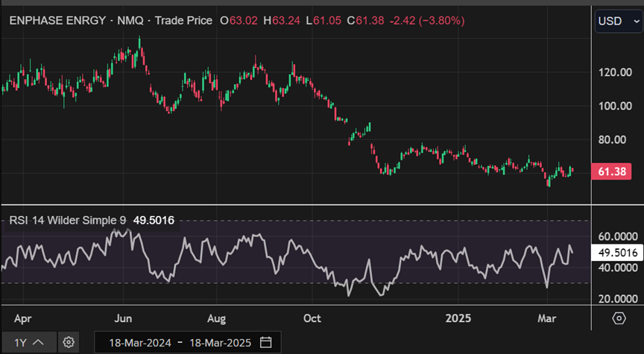
Task: Click the 2025 label on time axis
Action: coord(458,319)
